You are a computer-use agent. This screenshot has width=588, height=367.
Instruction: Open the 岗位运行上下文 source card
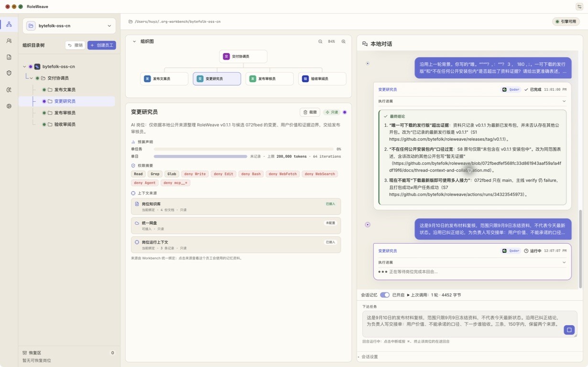coord(236,245)
